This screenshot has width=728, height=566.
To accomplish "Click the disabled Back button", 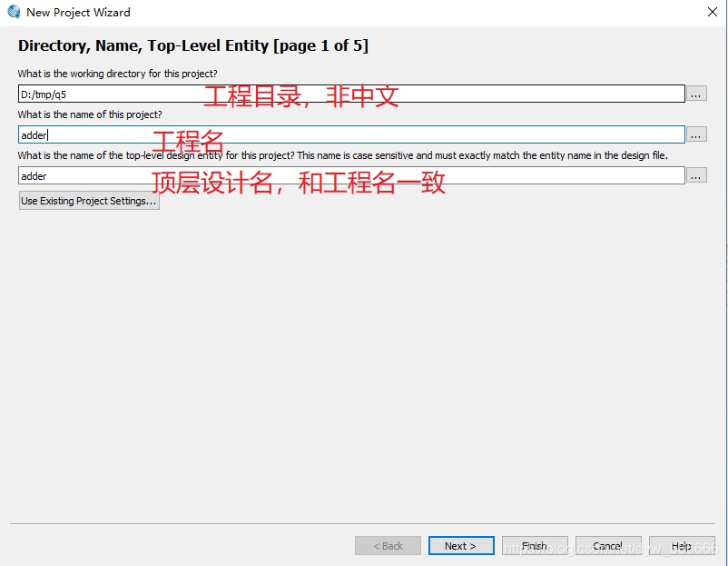I will 388,546.
